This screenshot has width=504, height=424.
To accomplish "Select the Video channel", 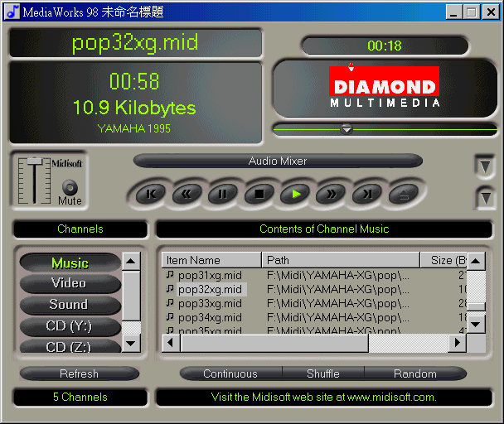I will point(70,283).
